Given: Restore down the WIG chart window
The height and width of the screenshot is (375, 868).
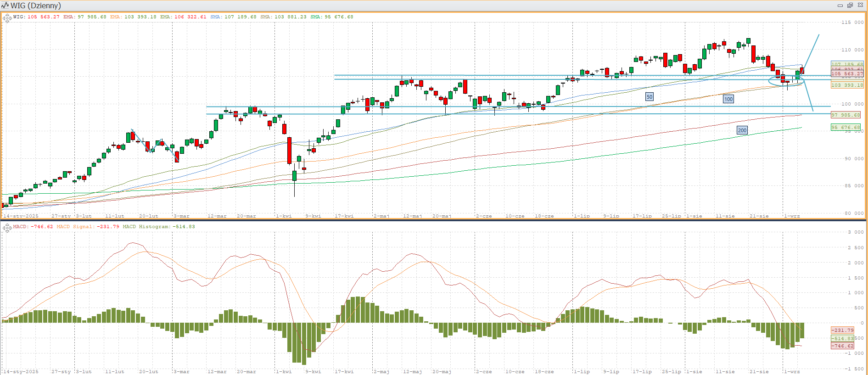Looking at the screenshot, I should coord(850,6).
